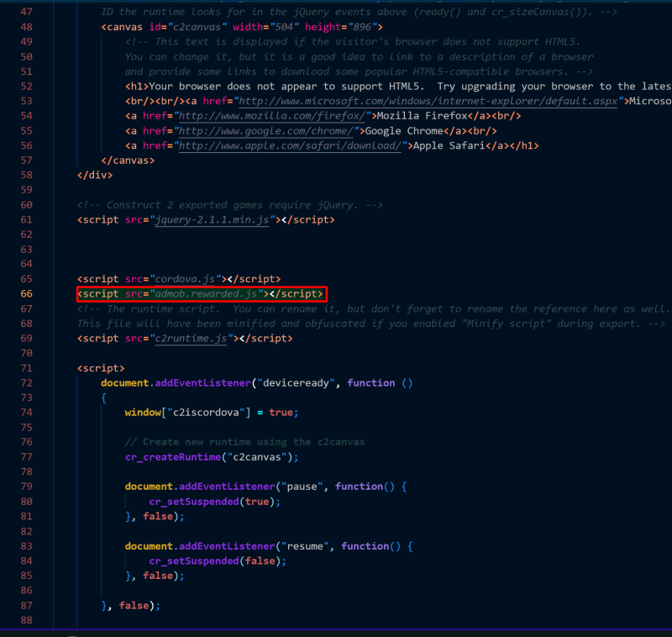Image resolution: width=672 pixels, height=637 pixels.
Task: Click "Mozilla Firefox" anchor text
Action: [423, 116]
